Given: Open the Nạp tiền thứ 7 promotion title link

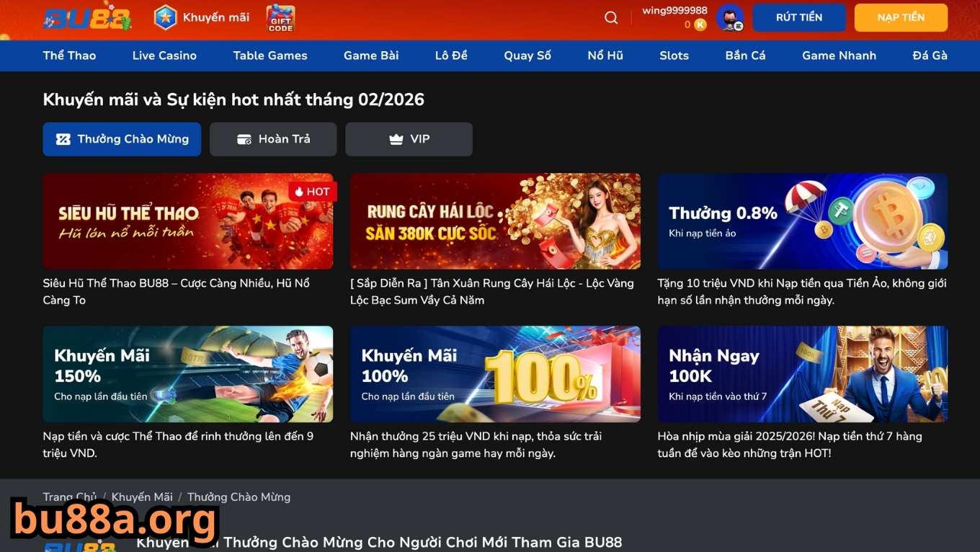Looking at the screenshot, I should [x=789, y=445].
